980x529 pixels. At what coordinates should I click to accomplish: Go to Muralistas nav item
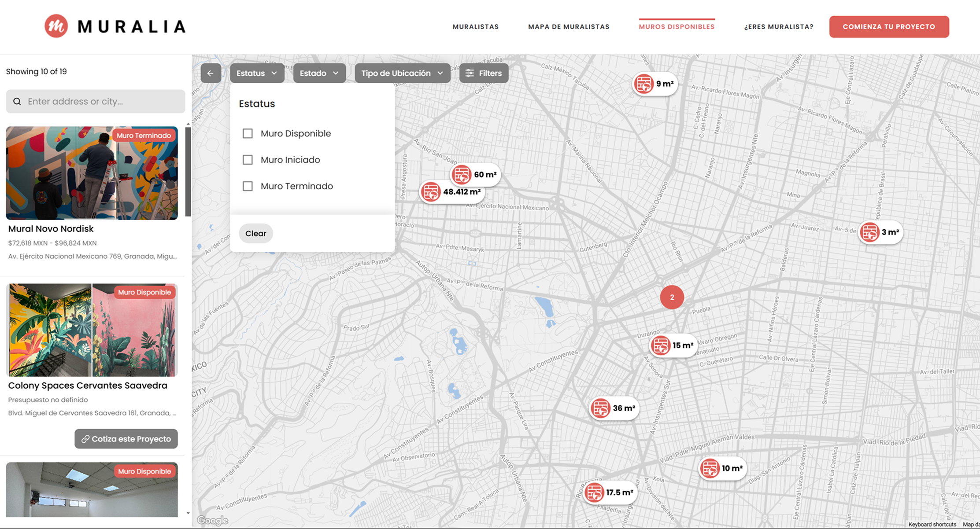(x=475, y=27)
